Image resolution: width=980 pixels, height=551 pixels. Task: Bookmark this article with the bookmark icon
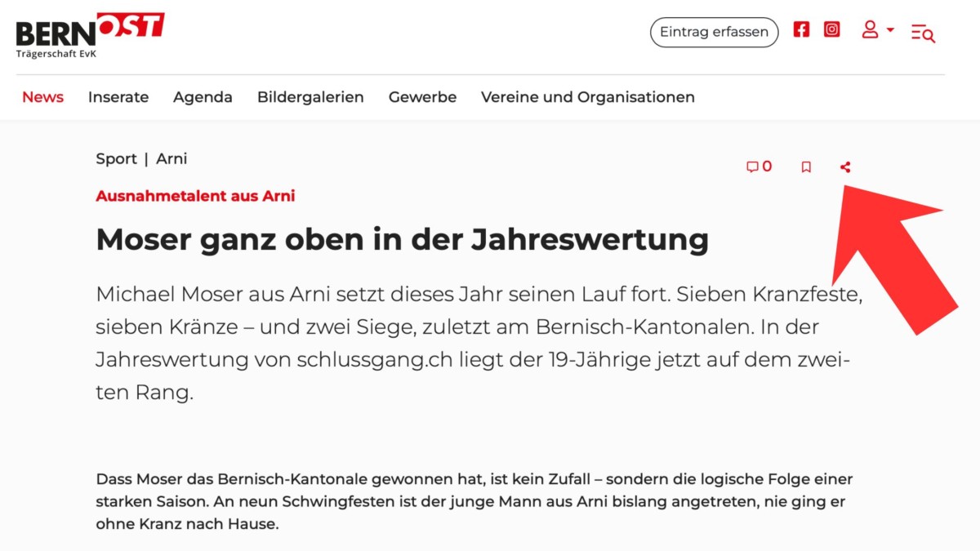tap(806, 167)
